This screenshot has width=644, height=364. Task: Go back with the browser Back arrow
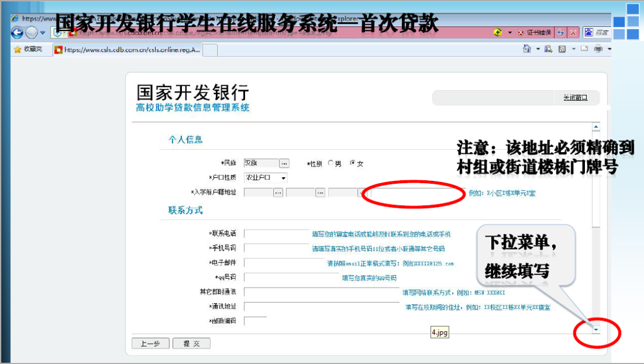coord(17,32)
